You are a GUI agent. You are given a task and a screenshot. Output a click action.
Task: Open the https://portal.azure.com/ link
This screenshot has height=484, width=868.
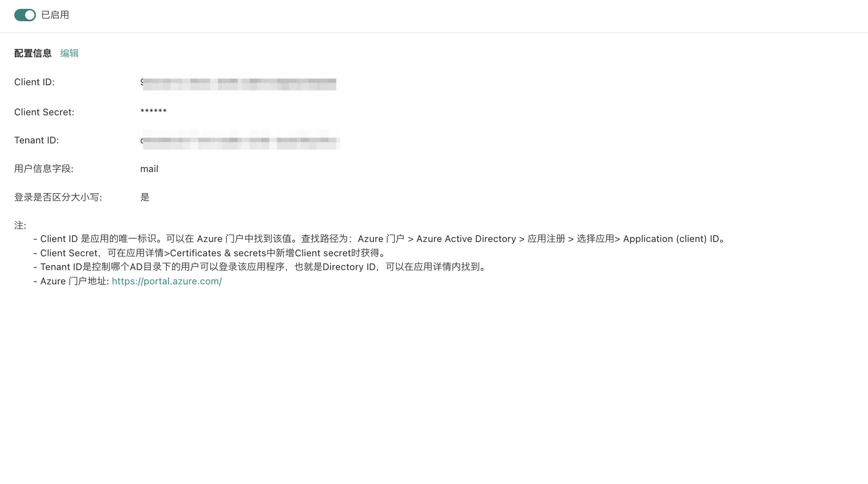point(167,281)
